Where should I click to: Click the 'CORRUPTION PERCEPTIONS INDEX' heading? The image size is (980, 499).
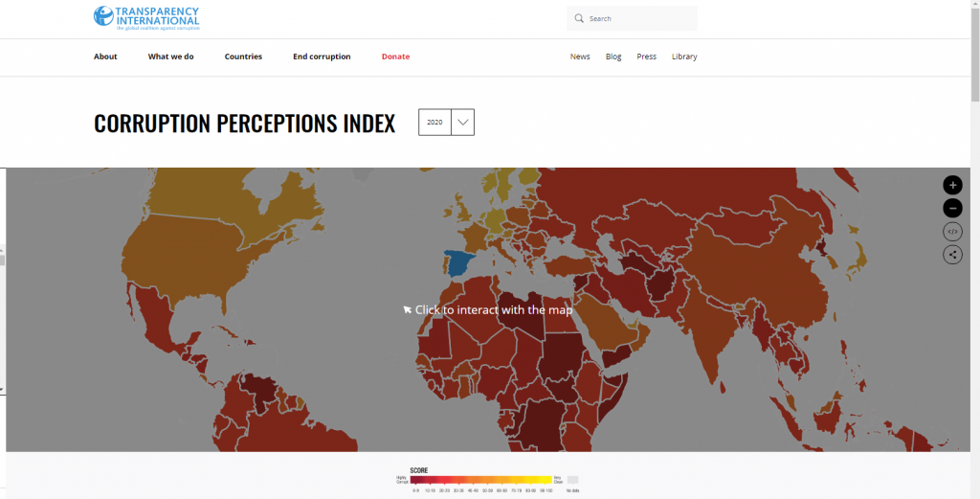click(244, 124)
